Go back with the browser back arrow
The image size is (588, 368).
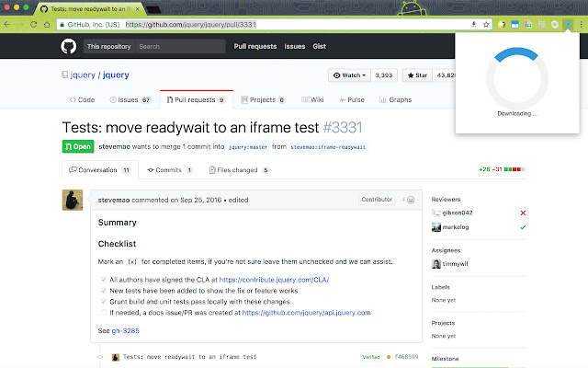pyautogui.click(x=7, y=25)
